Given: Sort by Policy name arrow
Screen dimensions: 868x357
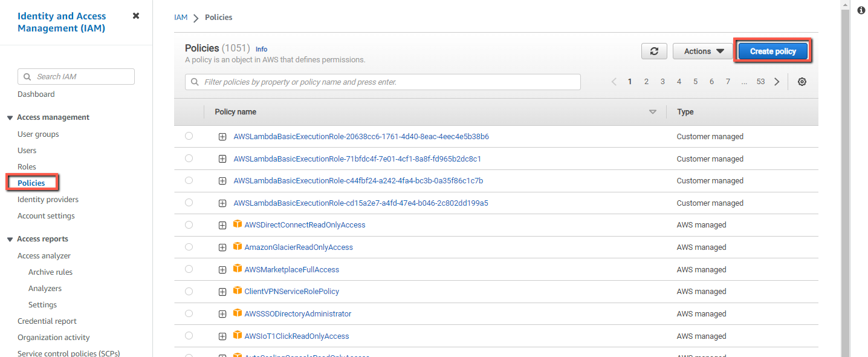Looking at the screenshot, I should 652,112.
